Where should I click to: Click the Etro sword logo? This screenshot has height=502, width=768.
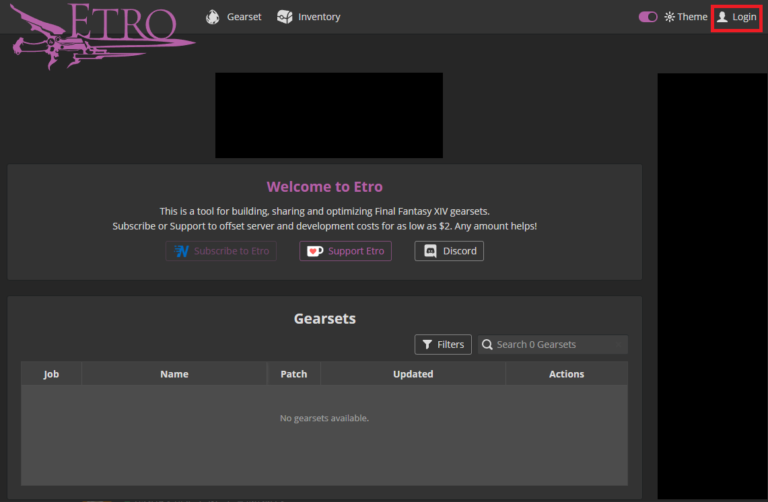(100, 34)
